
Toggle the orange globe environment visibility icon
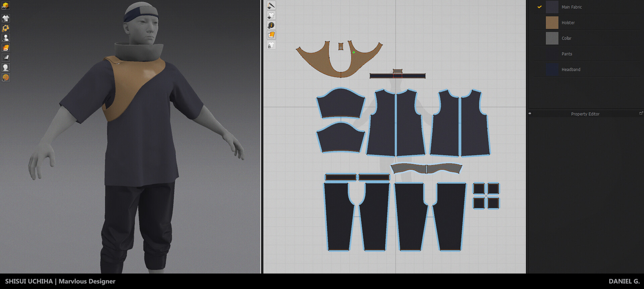tap(6, 78)
